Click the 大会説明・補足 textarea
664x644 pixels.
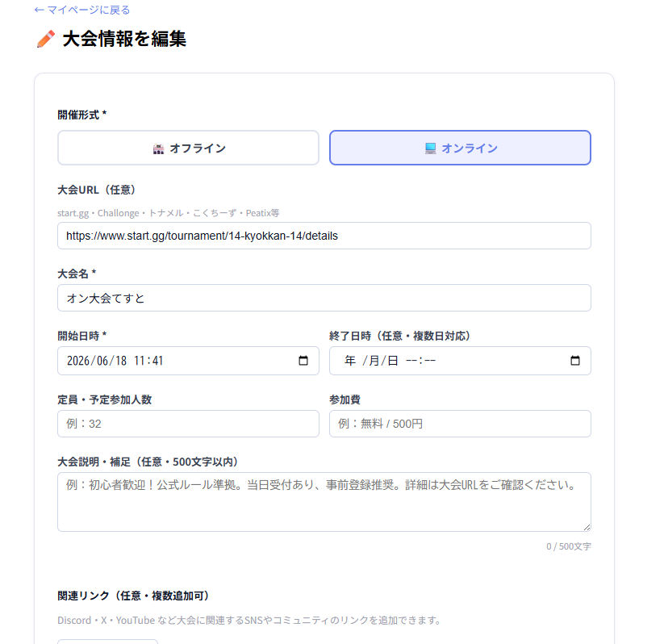(324, 502)
